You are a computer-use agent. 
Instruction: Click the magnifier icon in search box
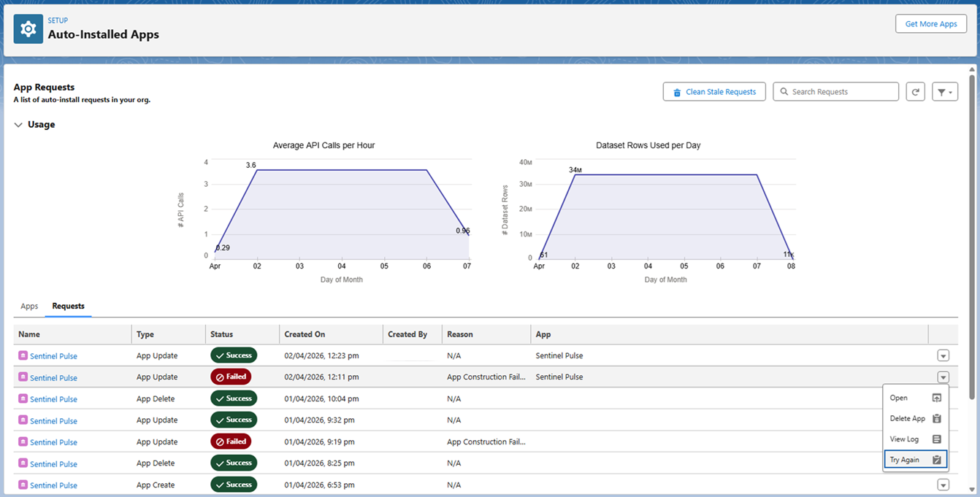pos(784,92)
